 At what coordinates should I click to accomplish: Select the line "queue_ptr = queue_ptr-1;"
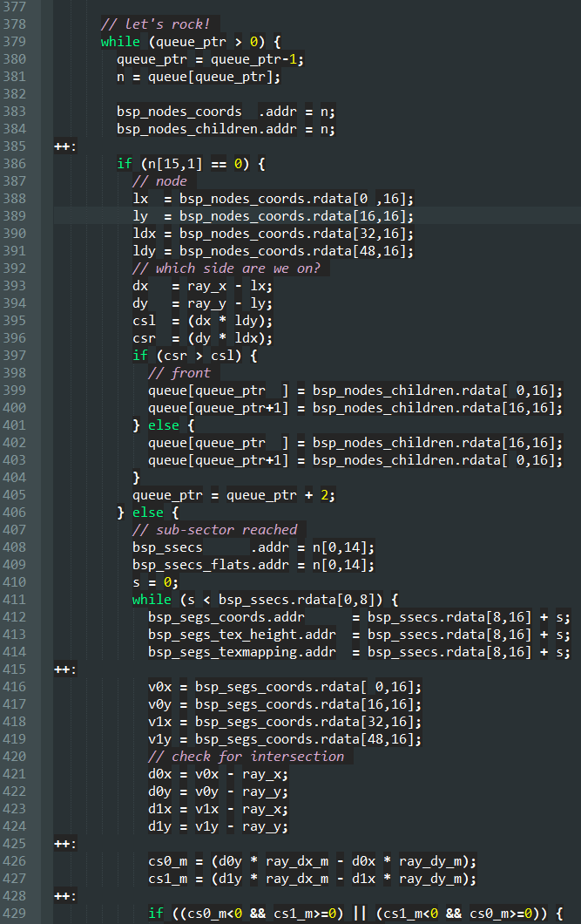point(210,59)
